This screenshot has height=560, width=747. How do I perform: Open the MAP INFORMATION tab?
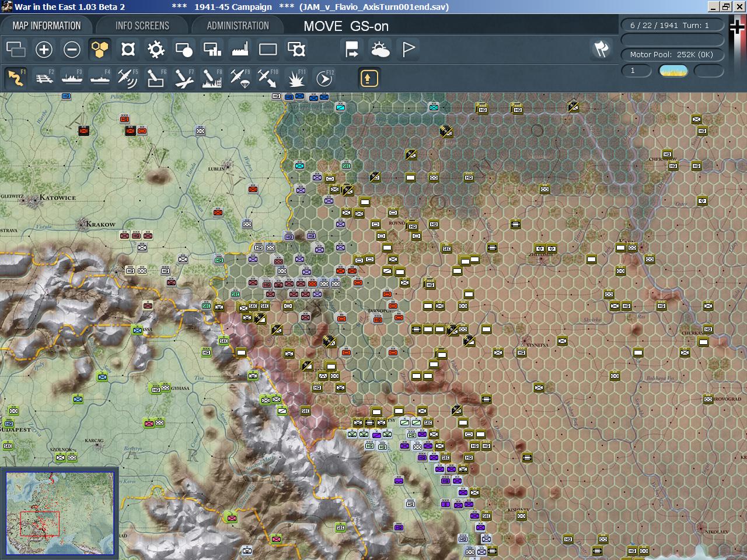[x=47, y=26]
